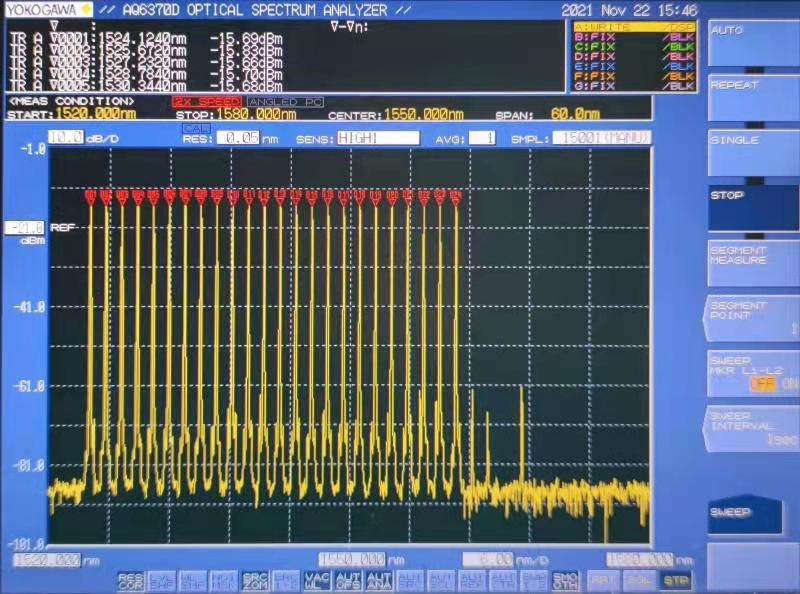
Task: Select peak marker 001 on the trace
Action: [91, 195]
